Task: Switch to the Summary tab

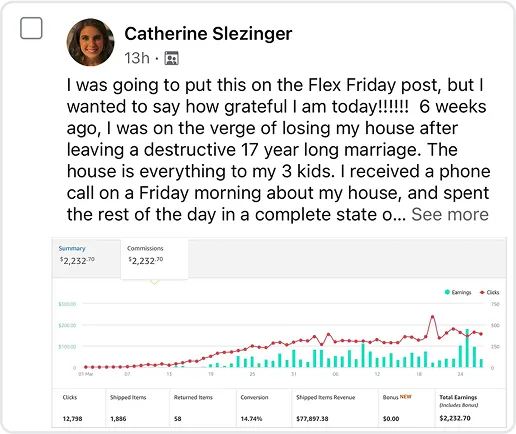Action: click(86, 257)
